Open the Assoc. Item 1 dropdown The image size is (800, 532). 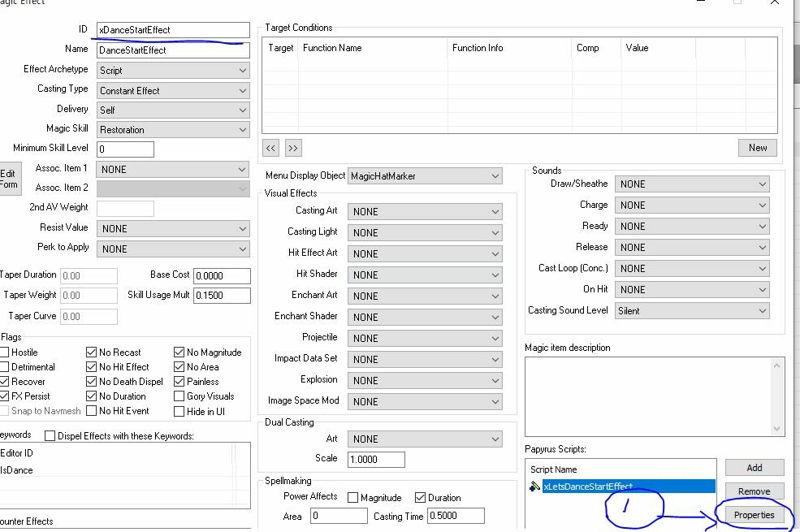(173, 169)
